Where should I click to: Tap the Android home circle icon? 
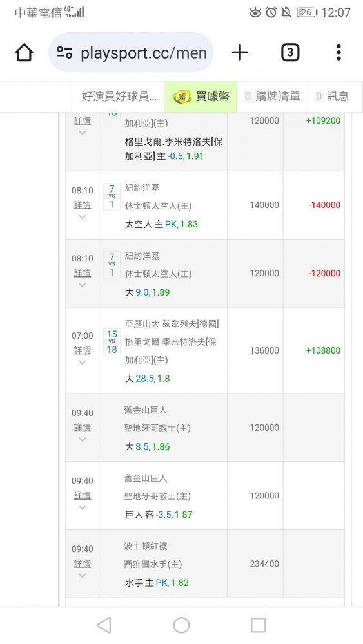pos(181,625)
